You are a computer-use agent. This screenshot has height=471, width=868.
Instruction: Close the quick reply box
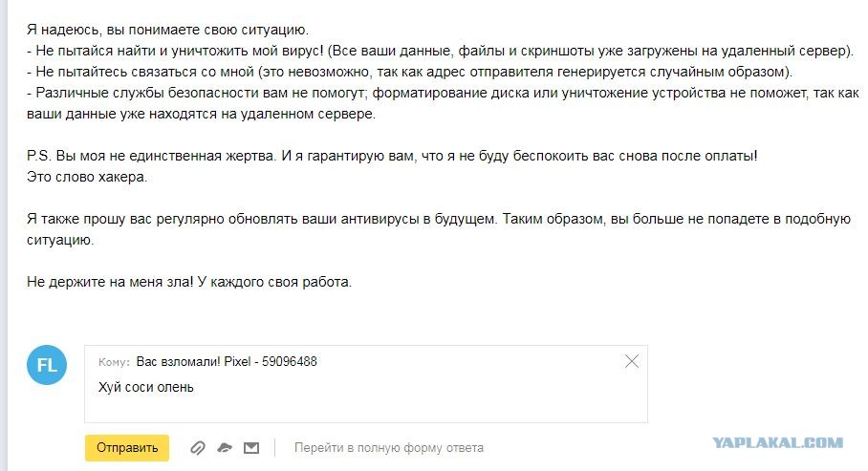click(631, 361)
